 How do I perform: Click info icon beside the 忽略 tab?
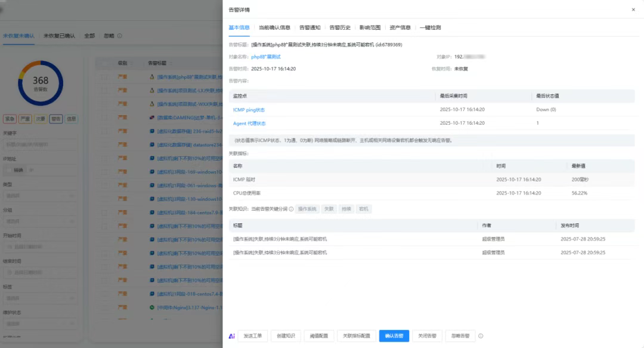tap(120, 36)
